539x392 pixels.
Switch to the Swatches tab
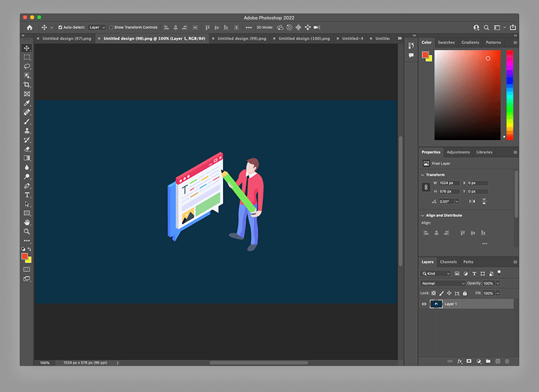[446, 42]
